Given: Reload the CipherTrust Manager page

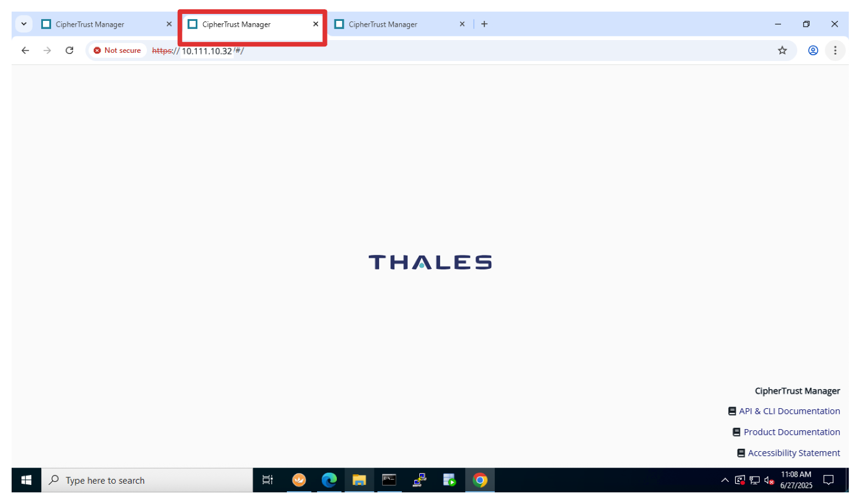Looking at the screenshot, I should tap(70, 51).
